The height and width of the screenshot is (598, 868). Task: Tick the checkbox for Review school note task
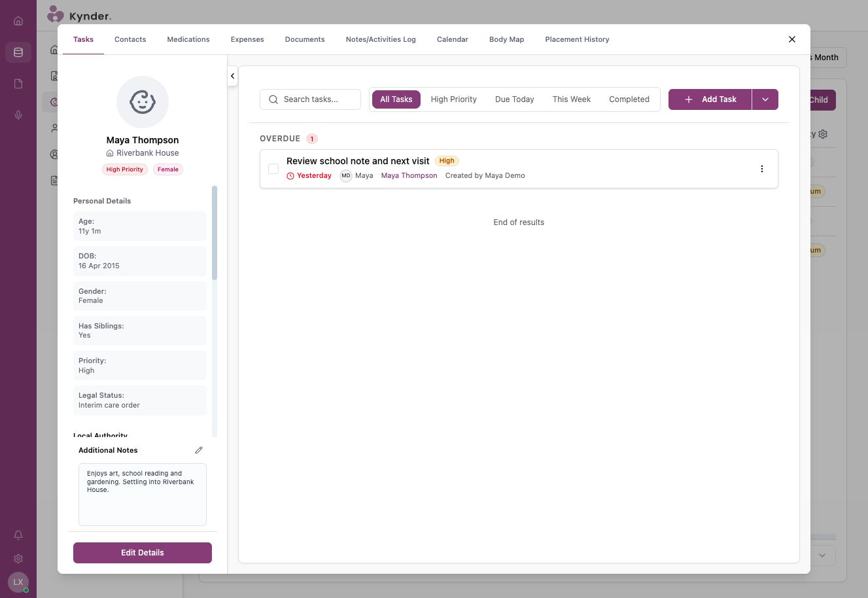click(x=273, y=169)
